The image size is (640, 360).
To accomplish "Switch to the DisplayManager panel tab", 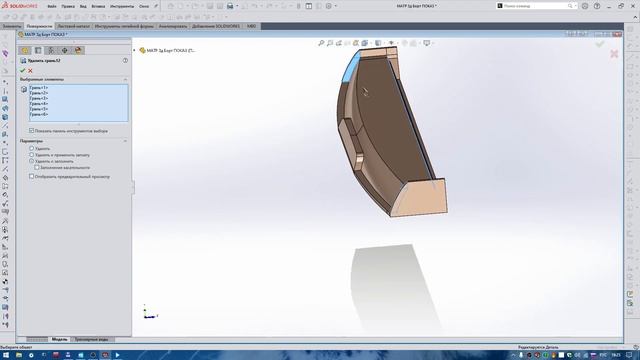I will [78, 50].
